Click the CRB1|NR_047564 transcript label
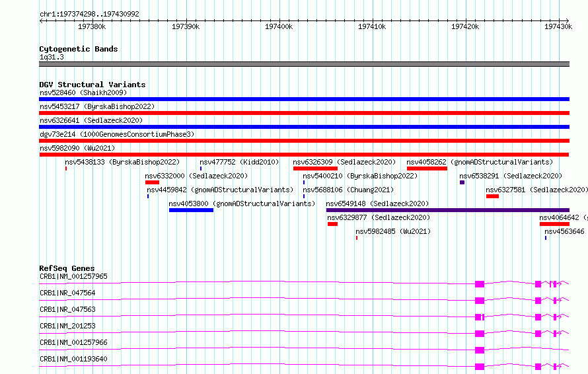Image resolution: width=588 pixels, height=374 pixels. coord(67,293)
